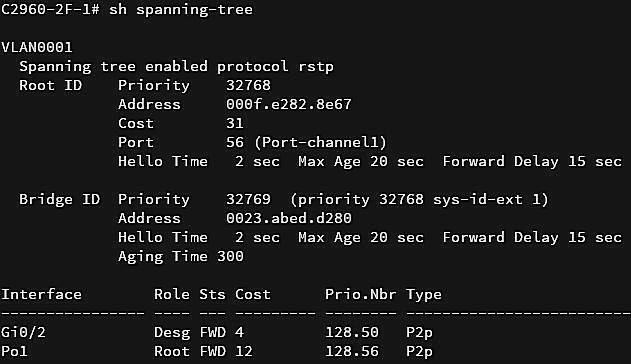
Task: Click the Sts column header
Action: (212, 294)
